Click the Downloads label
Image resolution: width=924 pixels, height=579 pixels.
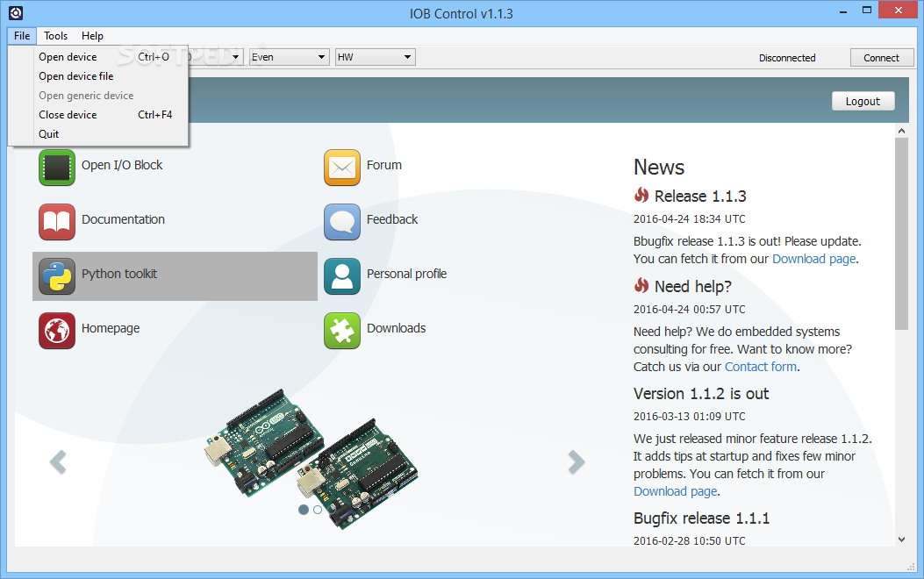coord(396,328)
